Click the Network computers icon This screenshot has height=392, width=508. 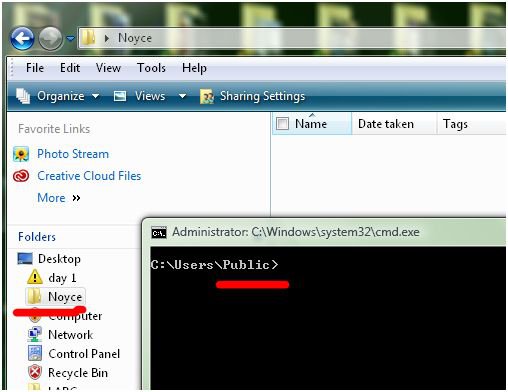pos(35,334)
